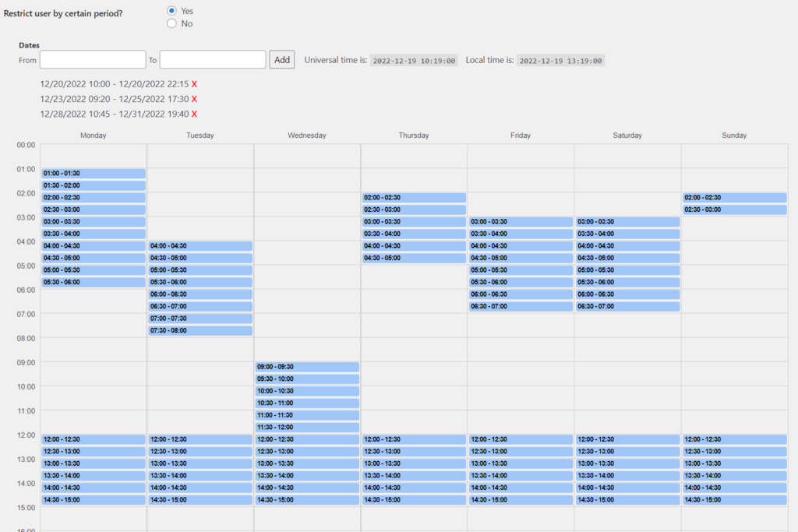The width and height of the screenshot is (798, 532).
Task: Remove the 12/28/2022 10:45 date range
Action: pyautogui.click(x=194, y=115)
